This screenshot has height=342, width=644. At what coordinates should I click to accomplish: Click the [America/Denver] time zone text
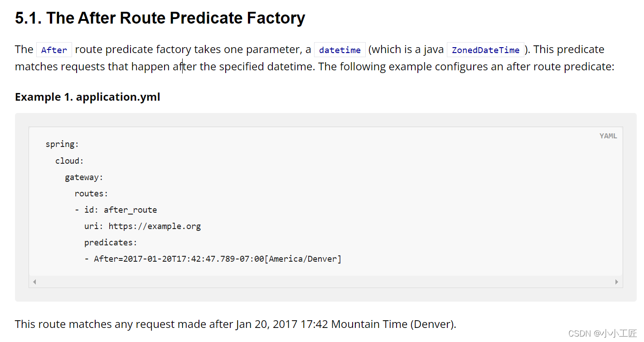[x=303, y=259]
